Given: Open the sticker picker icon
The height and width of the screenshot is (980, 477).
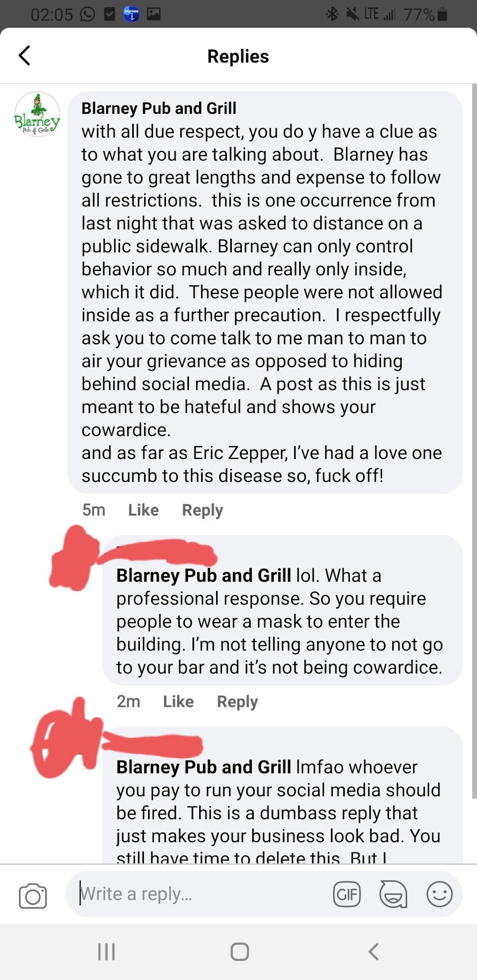Looking at the screenshot, I should [393, 894].
